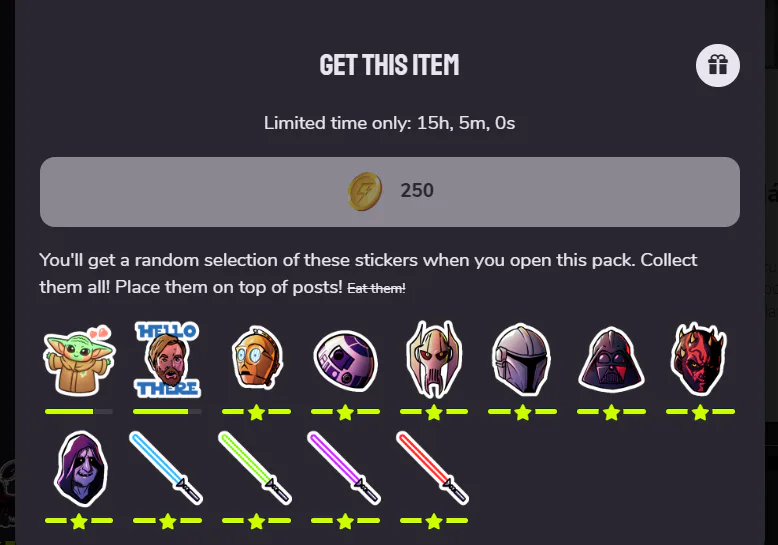This screenshot has height=545, width=778.
Task: Click the gift icon button
Action: click(717, 66)
